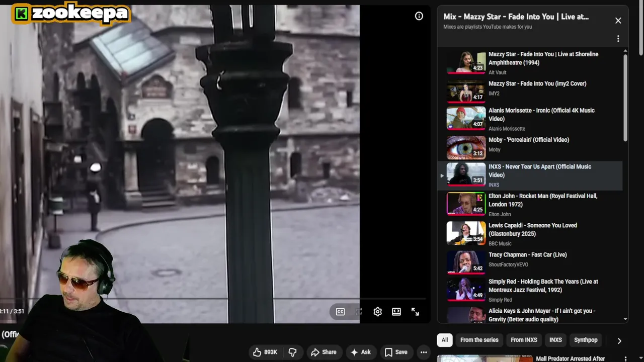Select the INXS filter chip
The image size is (644, 362).
click(555, 340)
